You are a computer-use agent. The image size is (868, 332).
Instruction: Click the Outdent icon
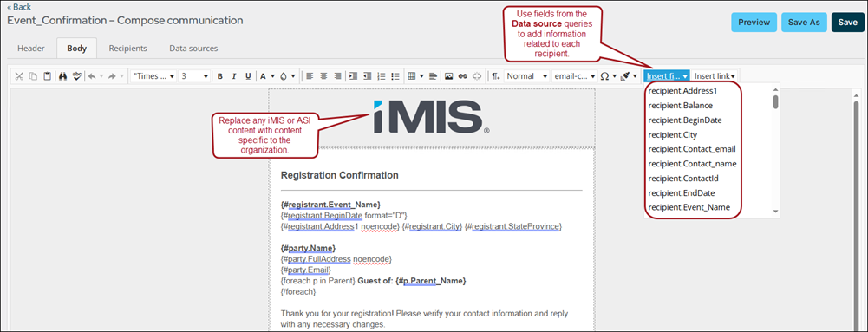point(367,76)
